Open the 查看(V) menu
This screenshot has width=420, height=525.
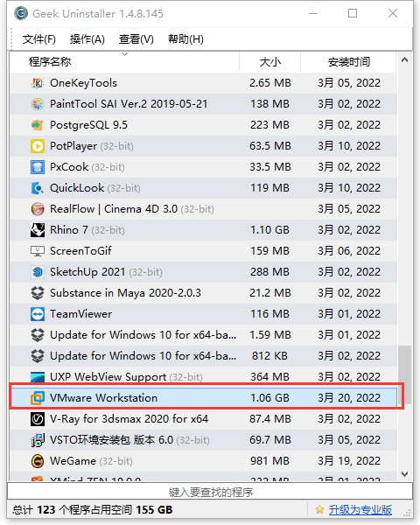(x=136, y=39)
